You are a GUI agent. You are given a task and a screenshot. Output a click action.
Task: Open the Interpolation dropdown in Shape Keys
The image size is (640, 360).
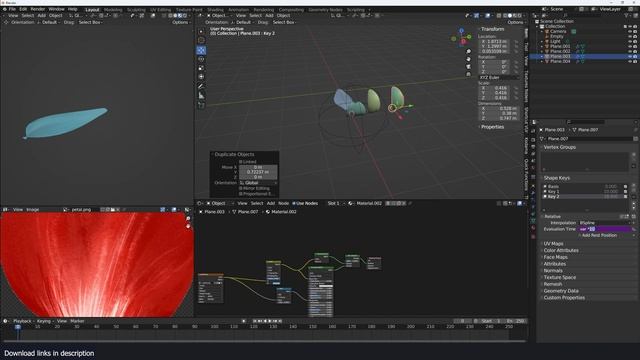(604, 223)
